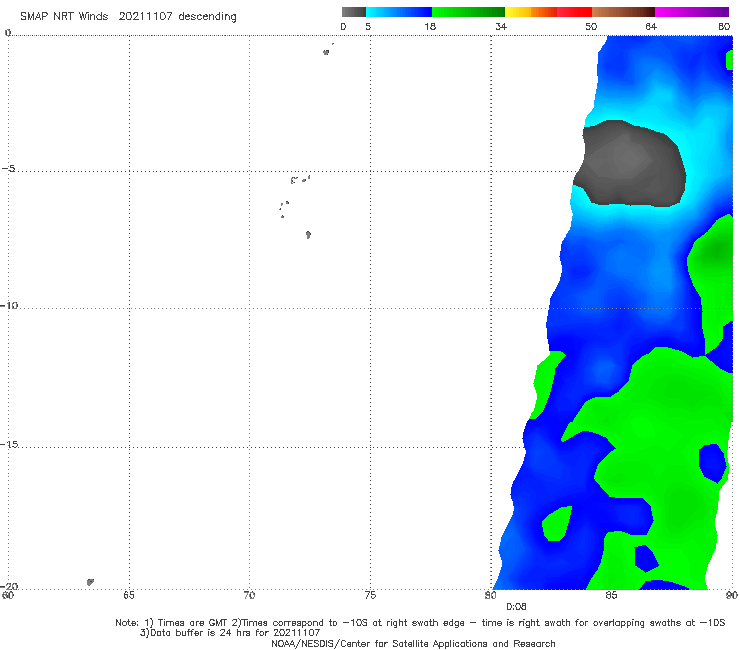Click the note 'Times are GMT' line
This screenshot has height=650, width=740.
[x=420, y=623]
